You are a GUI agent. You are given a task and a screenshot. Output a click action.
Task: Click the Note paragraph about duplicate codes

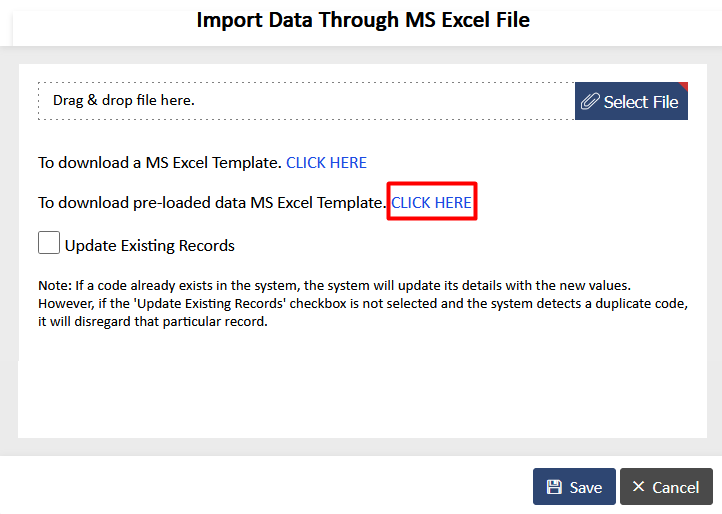click(363, 304)
